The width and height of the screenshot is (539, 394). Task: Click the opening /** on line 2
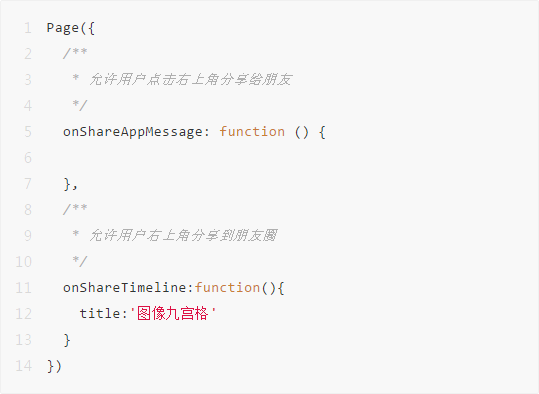click(x=75, y=54)
